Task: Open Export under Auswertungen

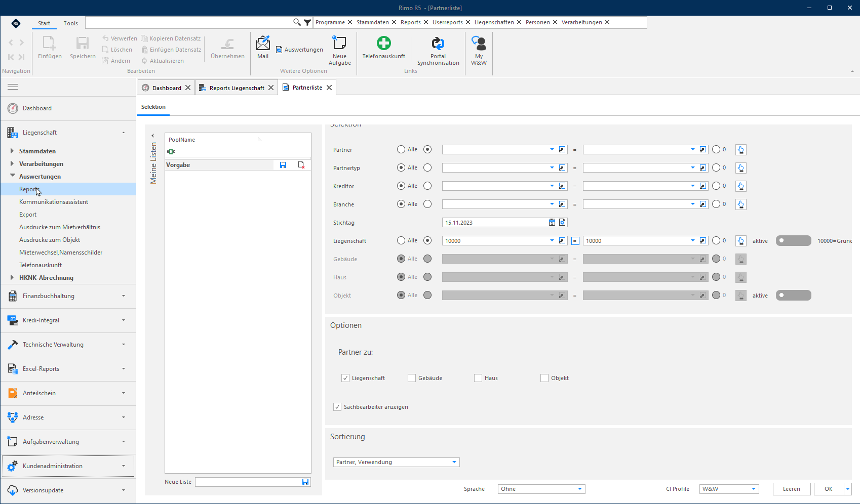Action: point(28,215)
